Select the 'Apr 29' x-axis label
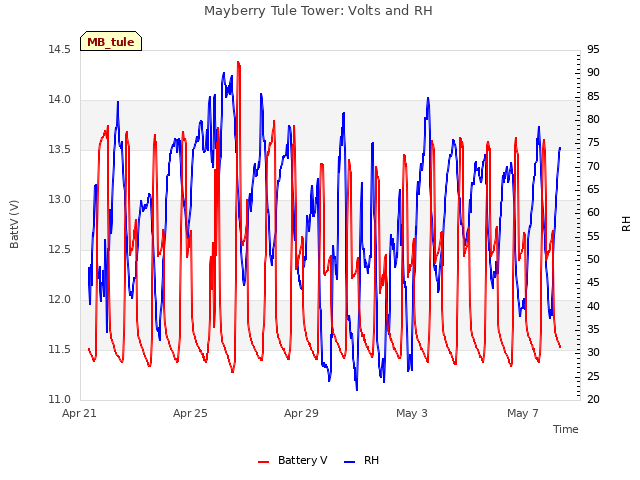Screen dimensions: 640x480 pos(301,413)
